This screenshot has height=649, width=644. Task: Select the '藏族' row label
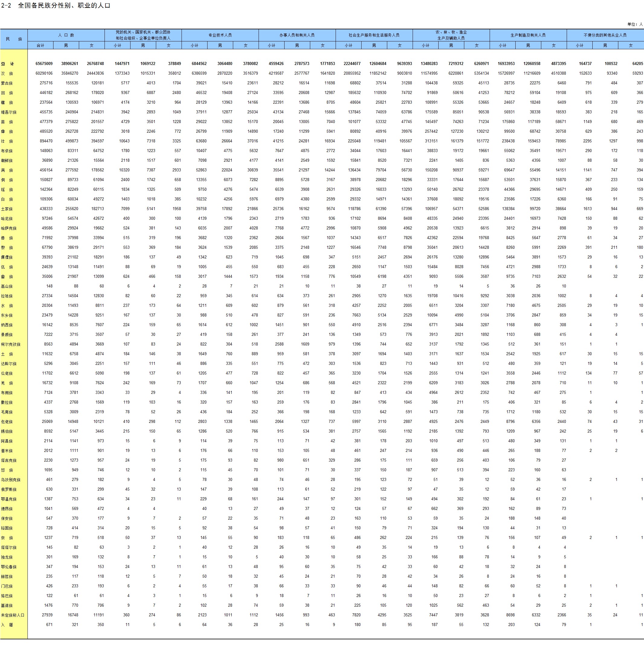tap(7, 102)
